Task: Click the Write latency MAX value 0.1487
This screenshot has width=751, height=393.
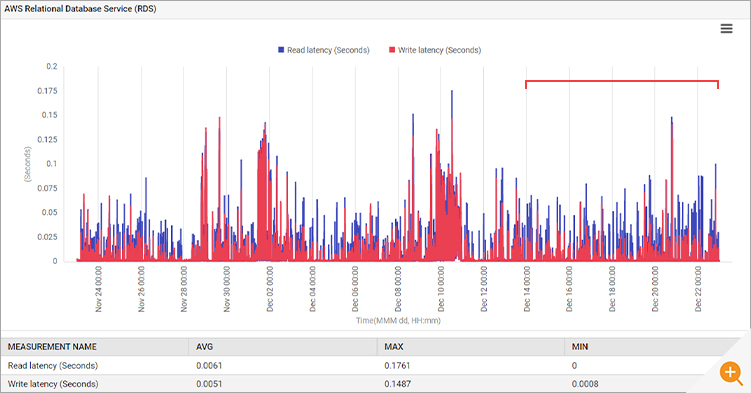Action: 397,384
